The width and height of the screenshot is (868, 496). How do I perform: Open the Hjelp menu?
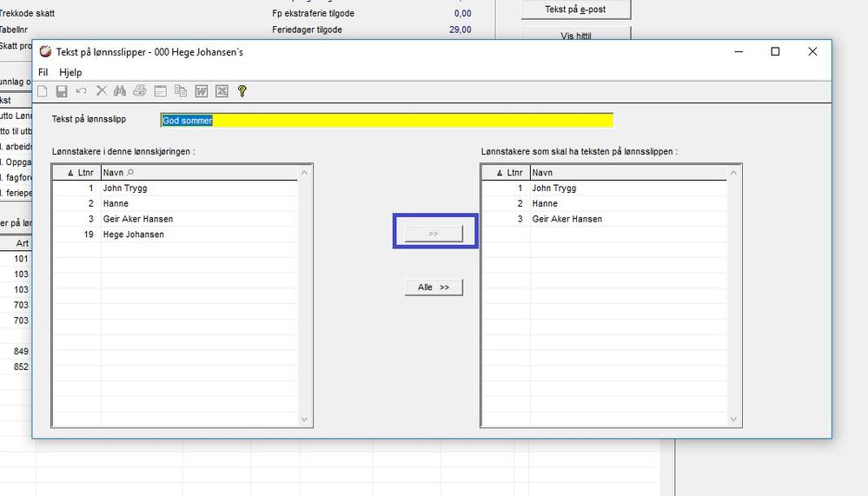coord(70,72)
